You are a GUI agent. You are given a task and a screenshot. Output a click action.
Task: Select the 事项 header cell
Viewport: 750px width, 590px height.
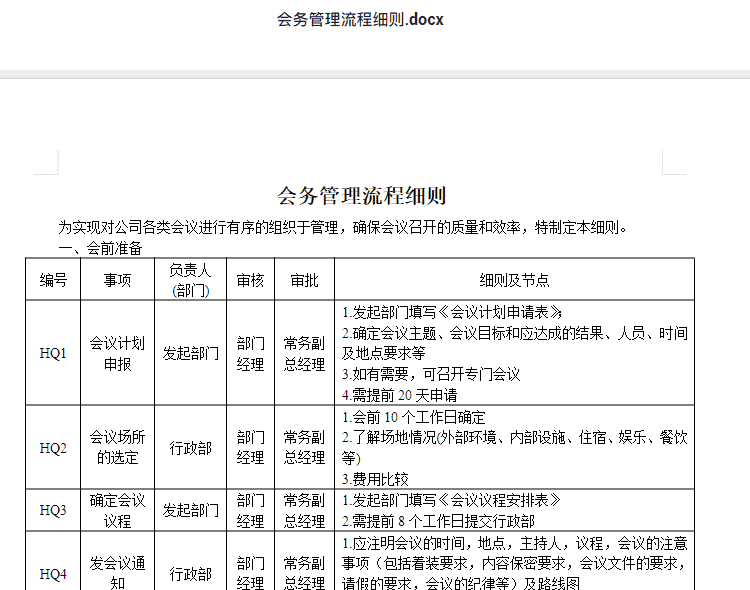[118, 279]
